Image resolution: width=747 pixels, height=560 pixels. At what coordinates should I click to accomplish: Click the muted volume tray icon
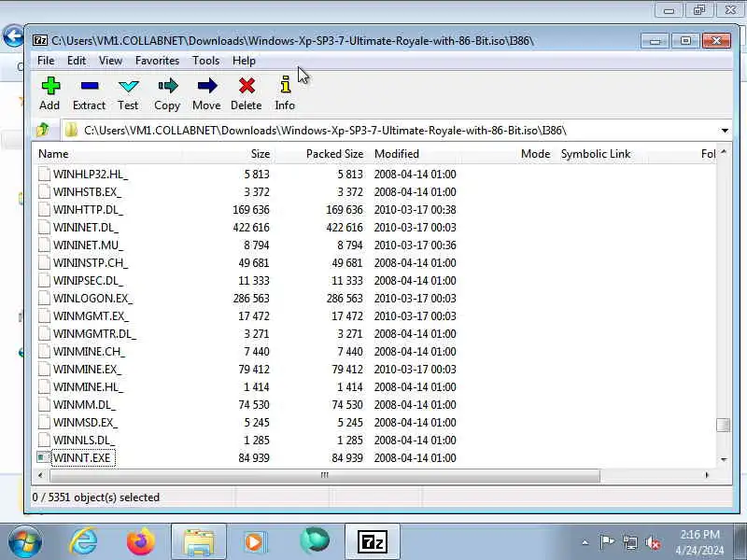653,542
